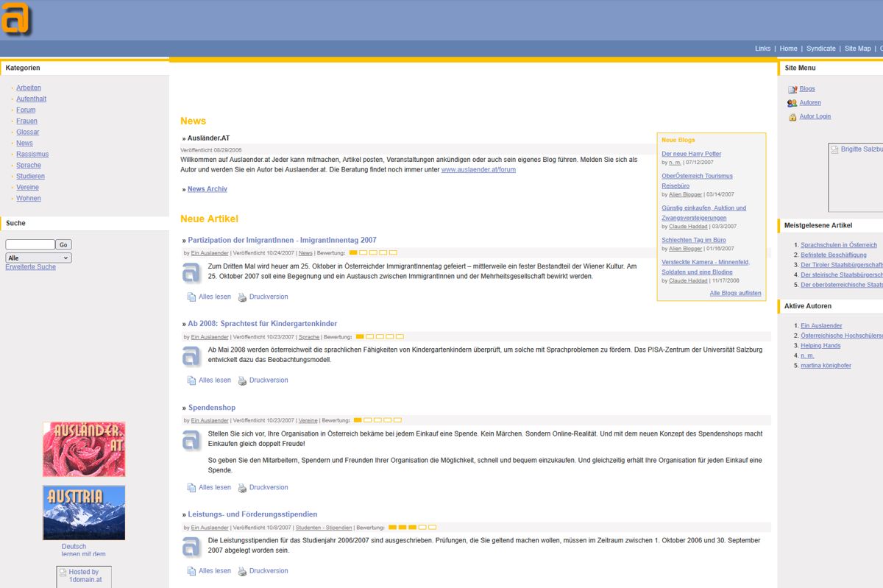The width and height of the screenshot is (883, 588).
Task: Click the orange site logo icon
Action: (15, 18)
